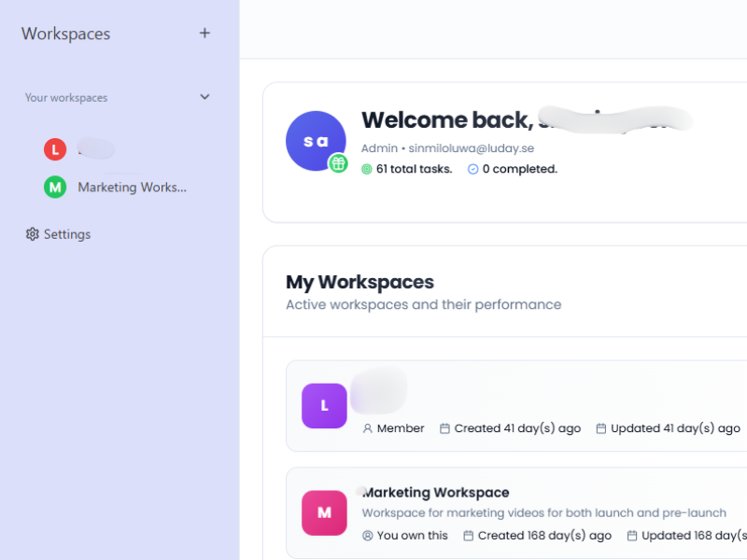Click the Workspaces sidebar title
The height and width of the screenshot is (560, 747).
pyautogui.click(x=65, y=34)
